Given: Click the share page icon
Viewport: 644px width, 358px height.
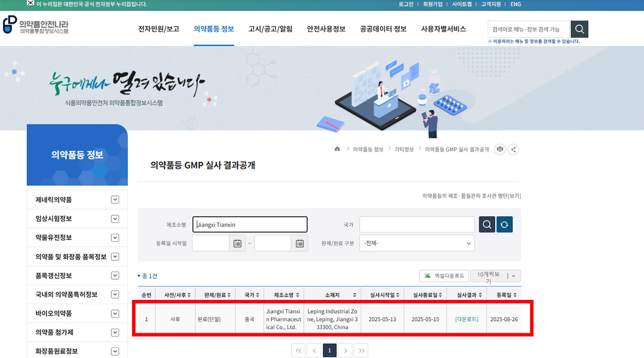Looking at the screenshot, I should (x=513, y=149).
